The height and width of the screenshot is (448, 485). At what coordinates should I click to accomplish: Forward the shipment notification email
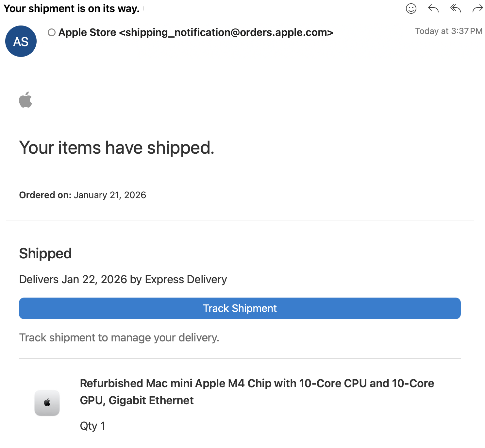pos(477,9)
